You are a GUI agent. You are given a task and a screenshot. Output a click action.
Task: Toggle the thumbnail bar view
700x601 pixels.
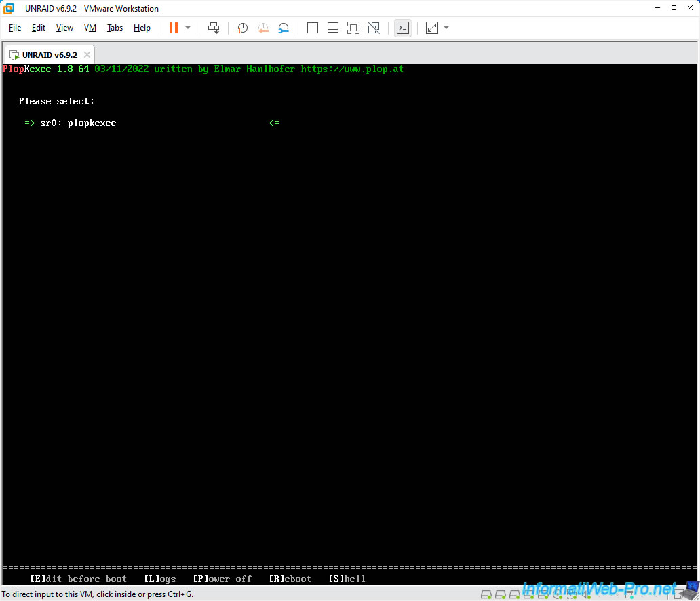pos(333,28)
